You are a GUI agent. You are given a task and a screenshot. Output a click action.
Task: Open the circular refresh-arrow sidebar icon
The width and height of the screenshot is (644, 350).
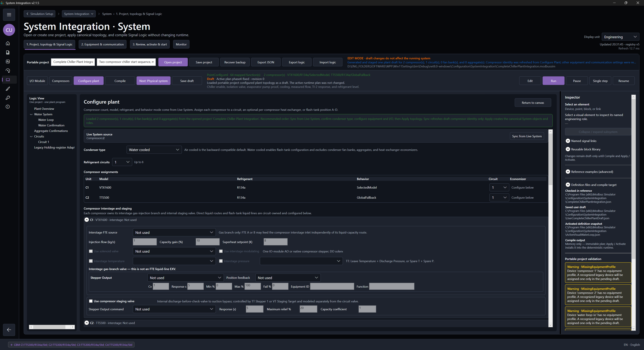click(x=8, y=71)
